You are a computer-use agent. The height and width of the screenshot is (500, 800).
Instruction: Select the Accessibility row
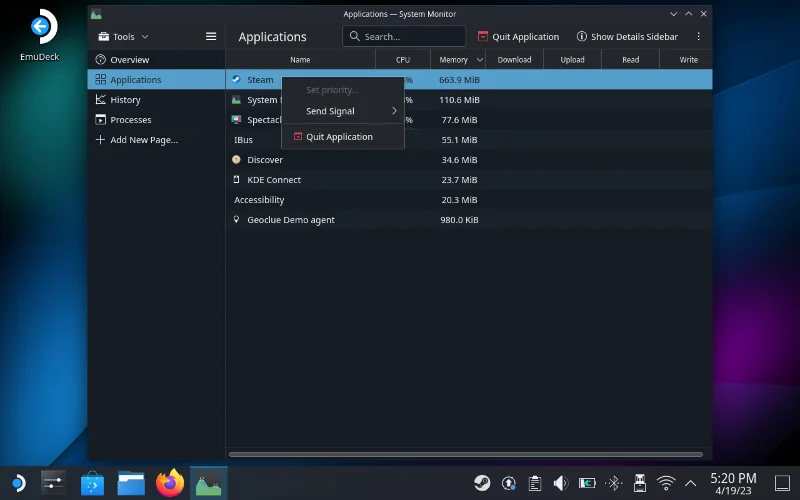point(469,199)
